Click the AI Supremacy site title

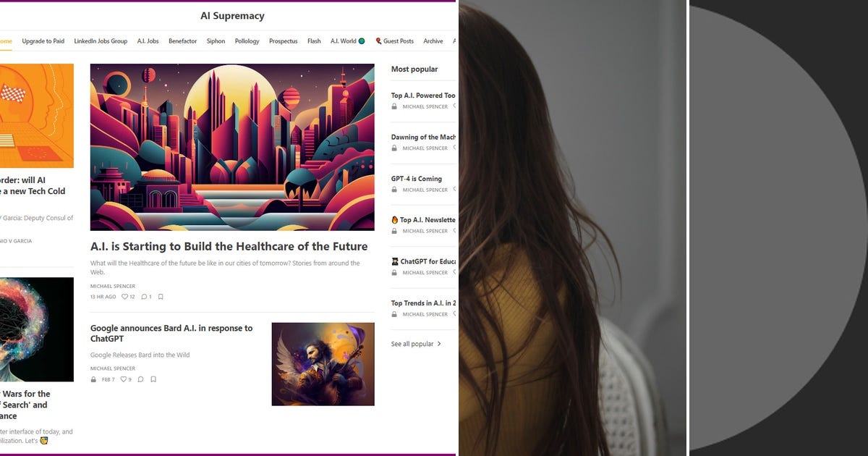click(232, 16)
